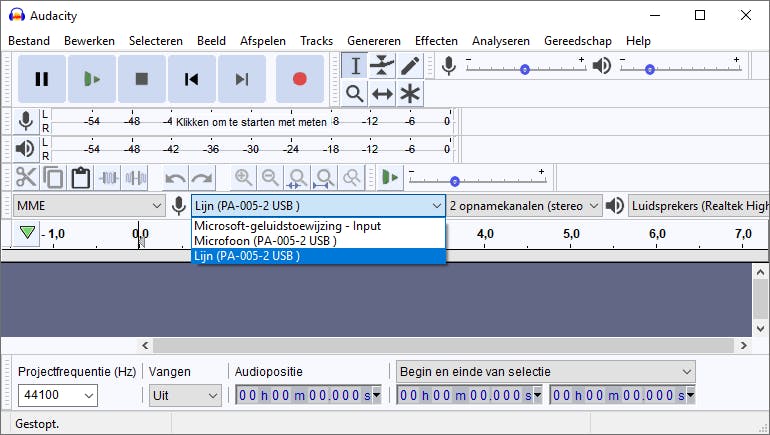Click the Paste clipboard icon
Viewport: 770px width, 435px height.
point(81,177)
